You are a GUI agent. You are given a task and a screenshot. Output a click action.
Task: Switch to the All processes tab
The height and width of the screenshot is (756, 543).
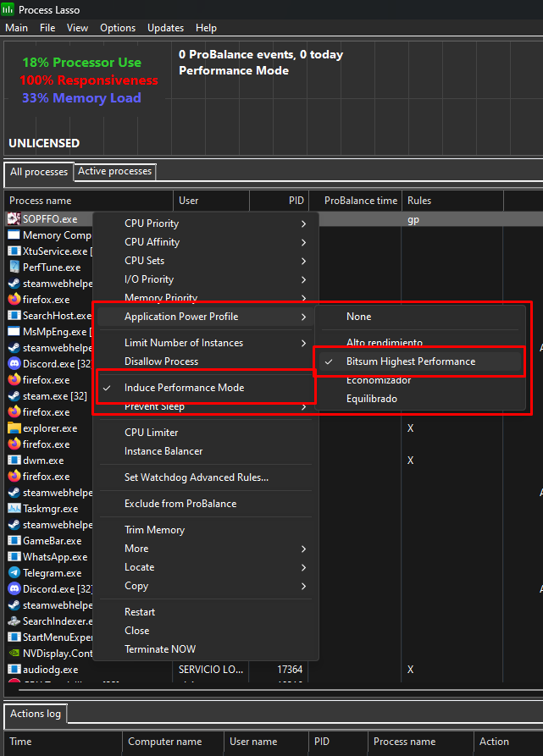(x=39, y=172)
